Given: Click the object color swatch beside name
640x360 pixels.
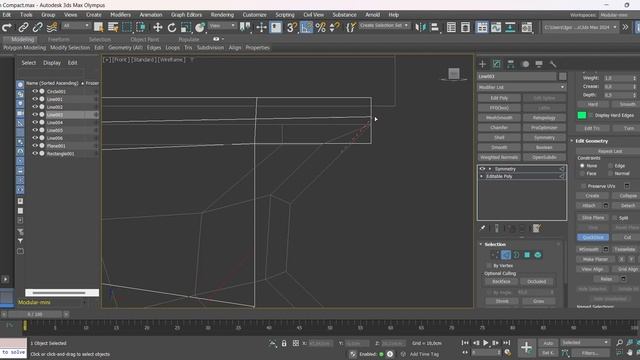Looking at the screenshot, I should point(562,76).
